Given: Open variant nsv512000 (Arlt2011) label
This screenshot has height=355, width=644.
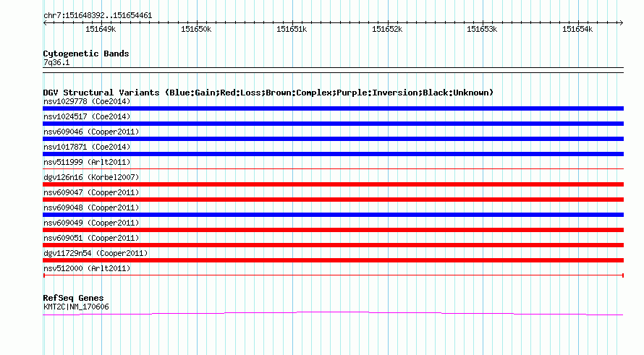Looking at the screenshot, I should click(x=87, y=268).
